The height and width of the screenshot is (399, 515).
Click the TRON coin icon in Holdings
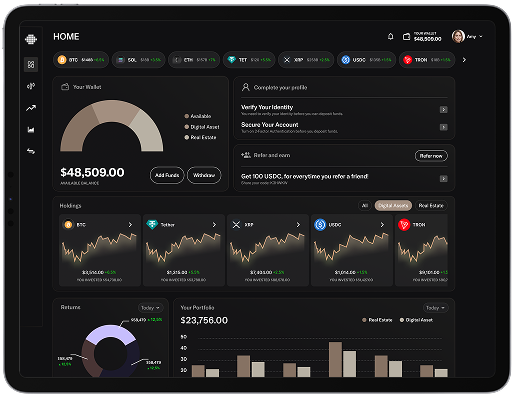click(404, 225)
